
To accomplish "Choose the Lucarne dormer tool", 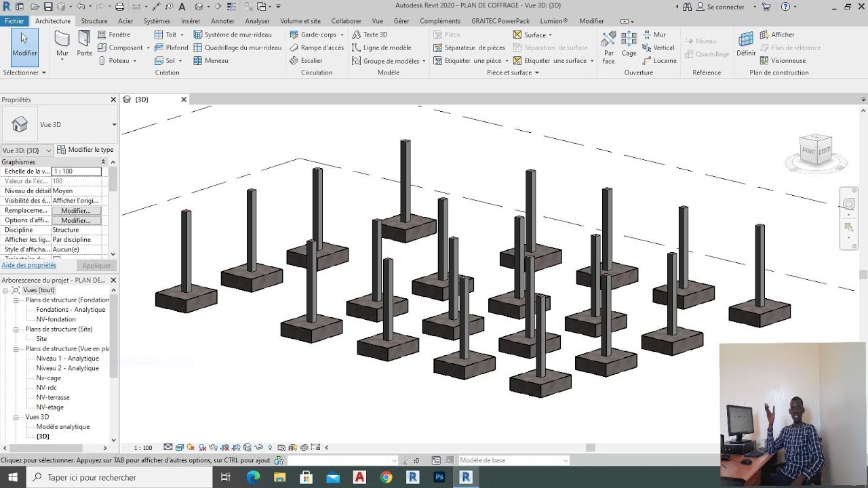I will point(659,60).
